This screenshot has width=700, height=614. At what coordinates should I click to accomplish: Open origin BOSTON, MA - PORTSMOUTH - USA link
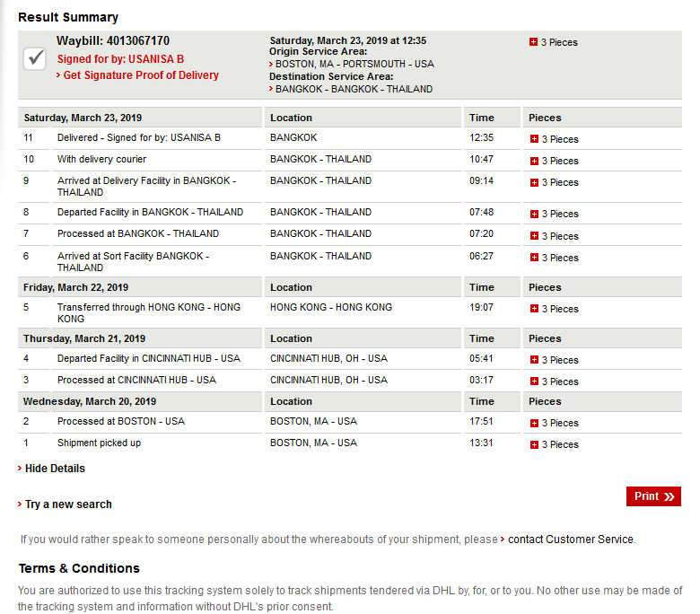(x=354, y=64)
